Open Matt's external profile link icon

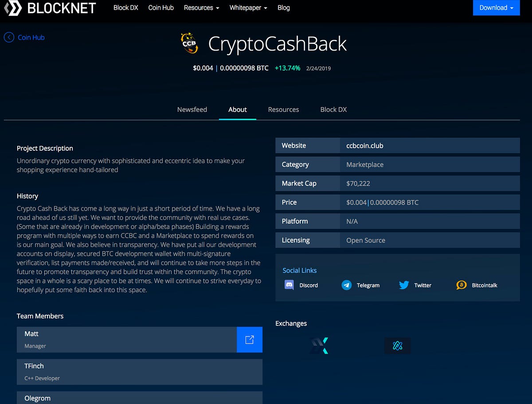click(x=250, y=340)
